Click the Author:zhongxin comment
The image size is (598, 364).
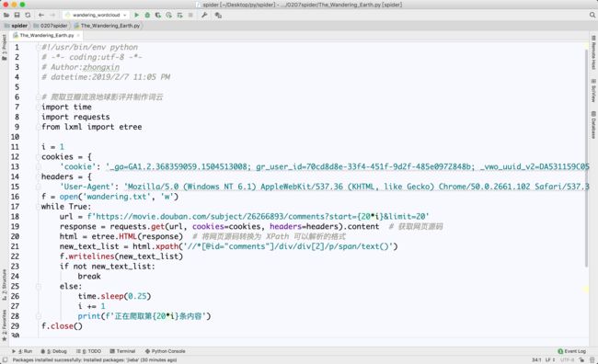tap(80, 67)
